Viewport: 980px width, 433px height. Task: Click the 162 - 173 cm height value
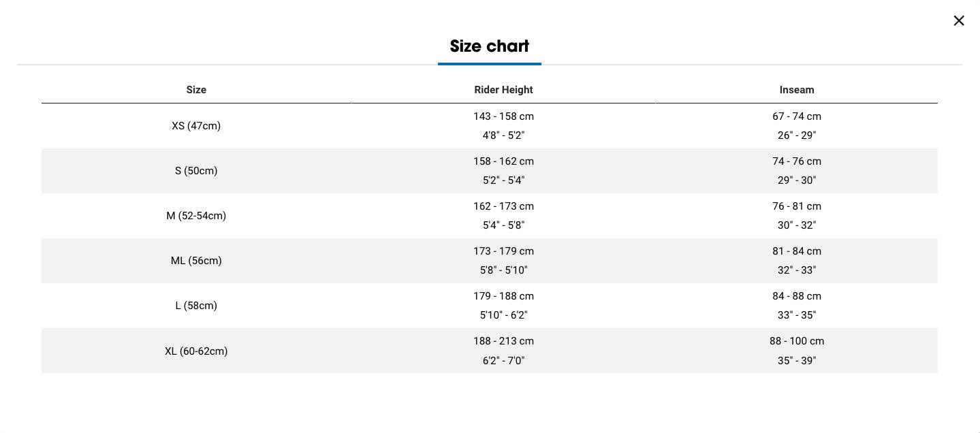pyautogui.click(x=503, y=206)
